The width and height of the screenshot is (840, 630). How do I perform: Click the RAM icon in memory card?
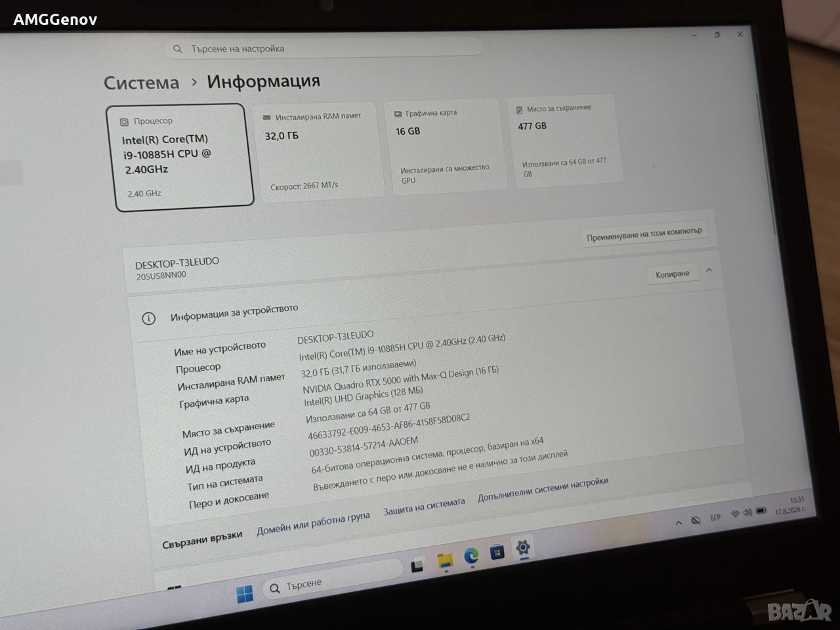(x=266, y=117)
